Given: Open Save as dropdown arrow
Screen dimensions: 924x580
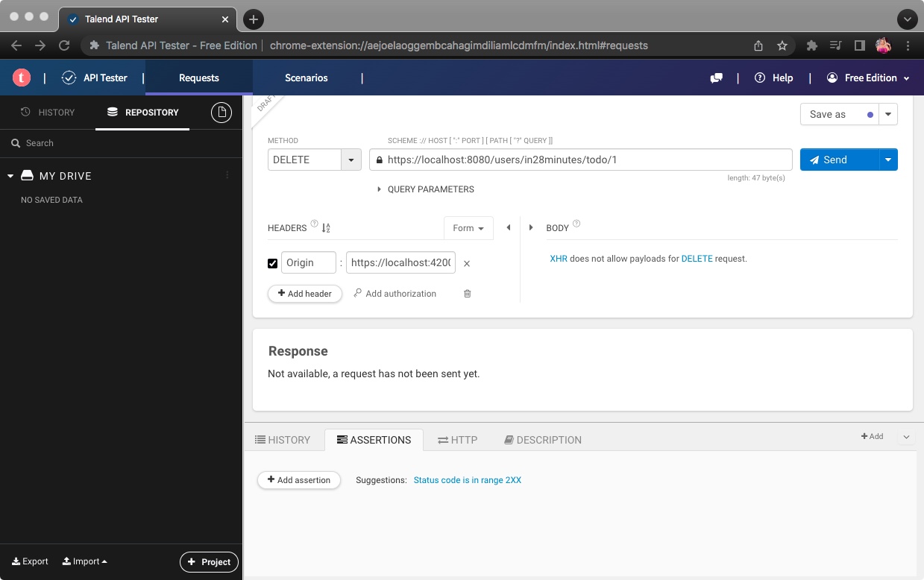Looking at the screenshot, I should tap(888, 114).
